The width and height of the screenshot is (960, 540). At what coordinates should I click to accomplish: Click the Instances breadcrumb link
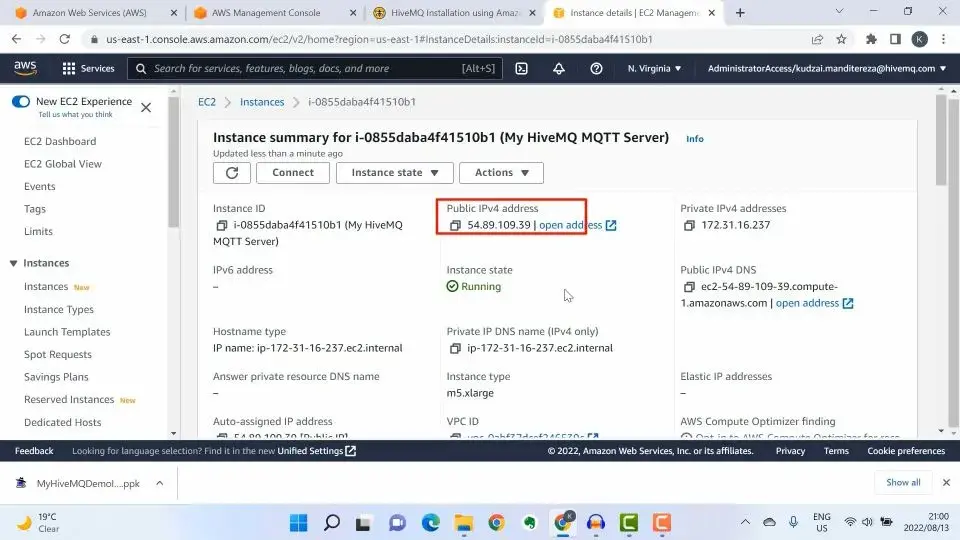(262, 102)
